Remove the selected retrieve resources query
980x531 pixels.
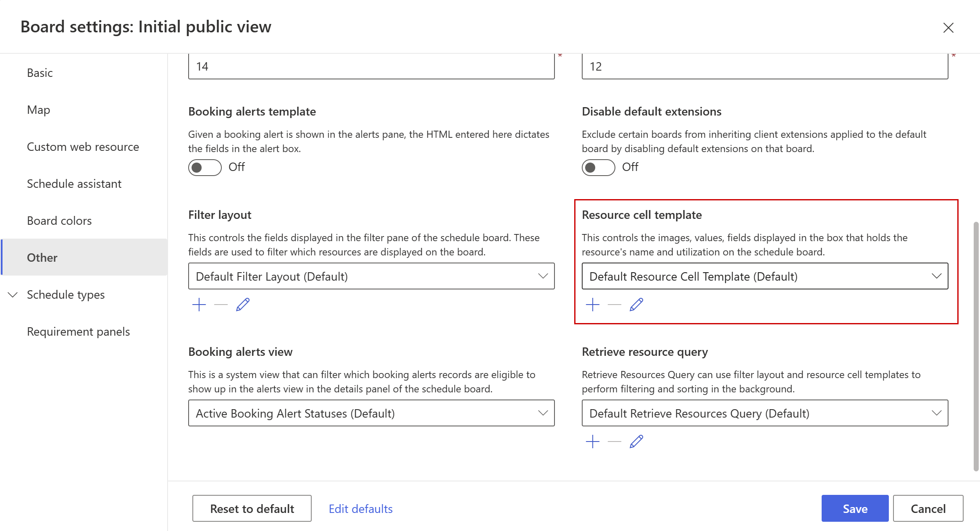pos(614,442)
